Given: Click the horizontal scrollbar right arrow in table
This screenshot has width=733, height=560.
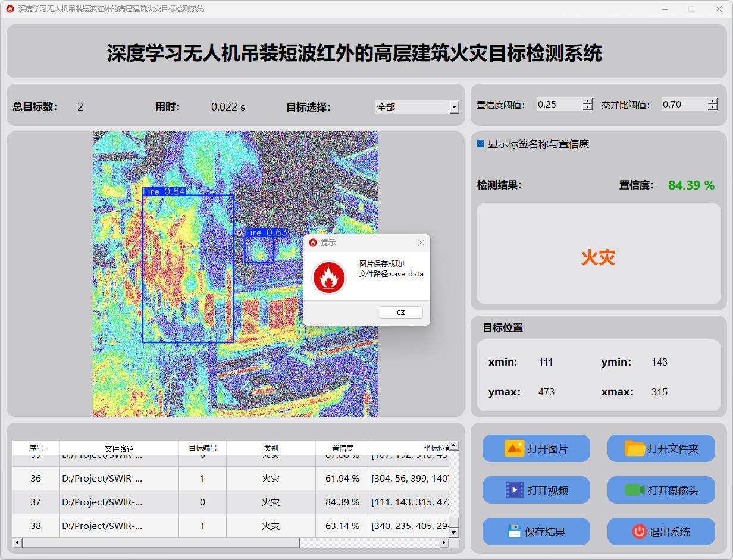Looking at the screenshot, I should (x=443, y=543).
